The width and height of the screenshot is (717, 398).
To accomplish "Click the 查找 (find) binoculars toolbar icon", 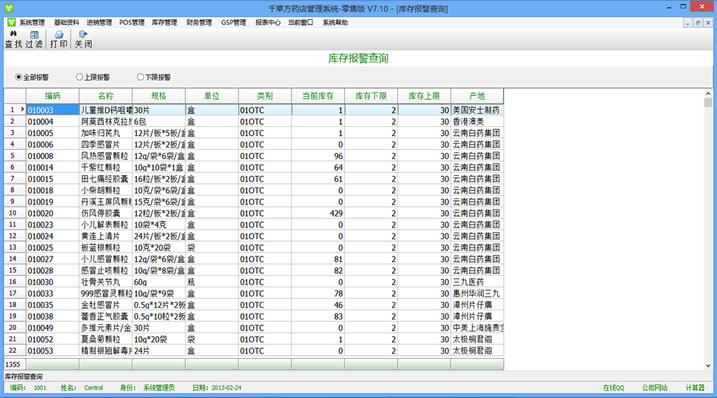I will 13,34.
